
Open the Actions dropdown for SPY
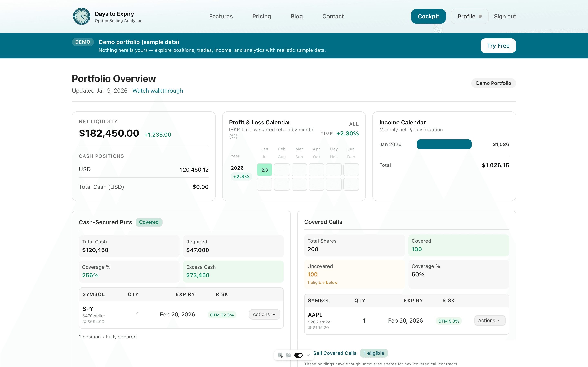(x=264, y=314)
